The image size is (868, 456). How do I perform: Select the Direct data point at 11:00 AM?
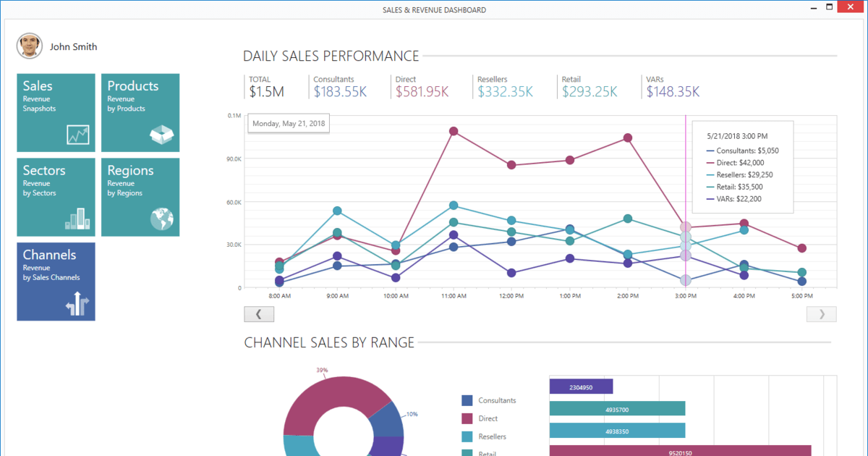click(x=454, y=132)
